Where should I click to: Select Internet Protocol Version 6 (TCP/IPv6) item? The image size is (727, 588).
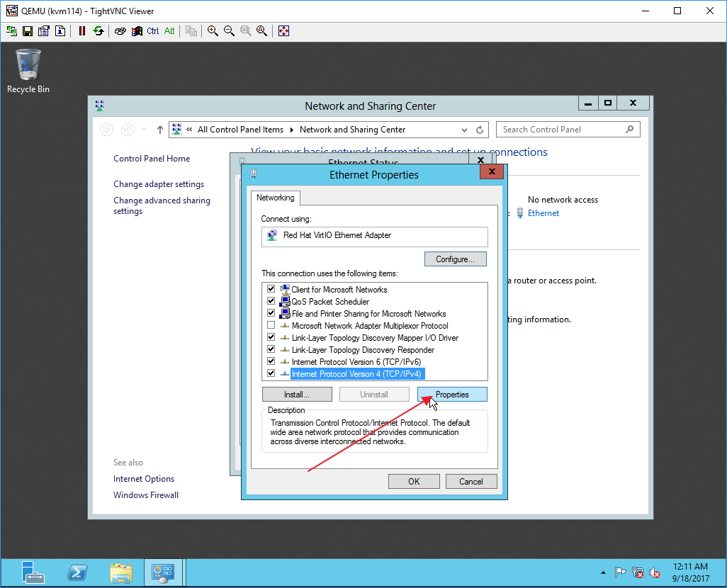[356, 362]
